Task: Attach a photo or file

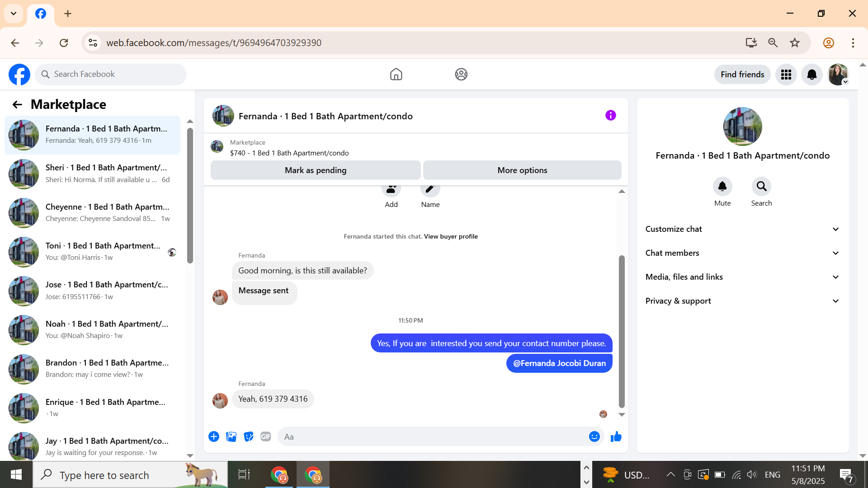Action: pos(231,437)
